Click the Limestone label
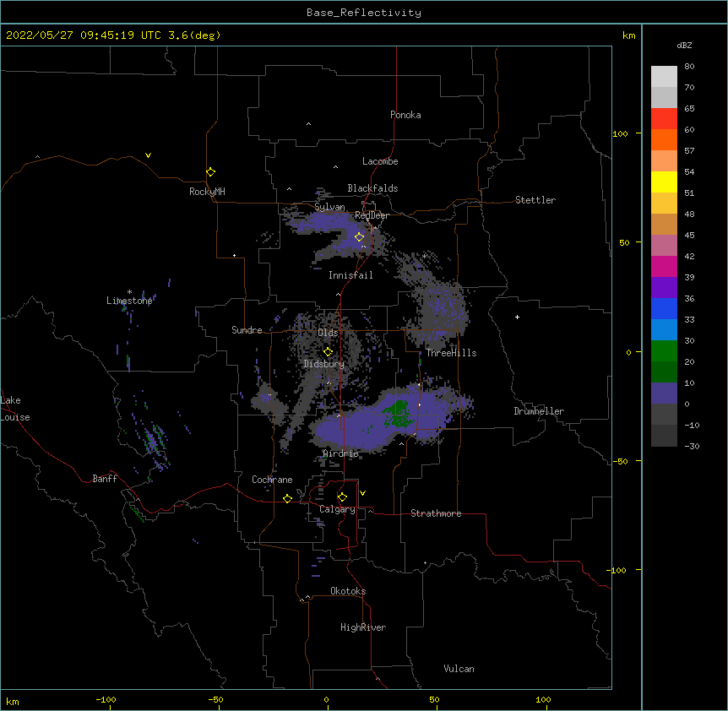The width and height of the screenshot is (728, 711). (x=129, y=301)
